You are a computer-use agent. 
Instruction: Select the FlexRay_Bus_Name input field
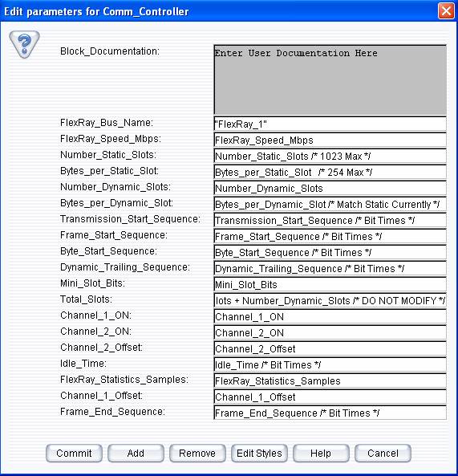(x=330, y=124)
